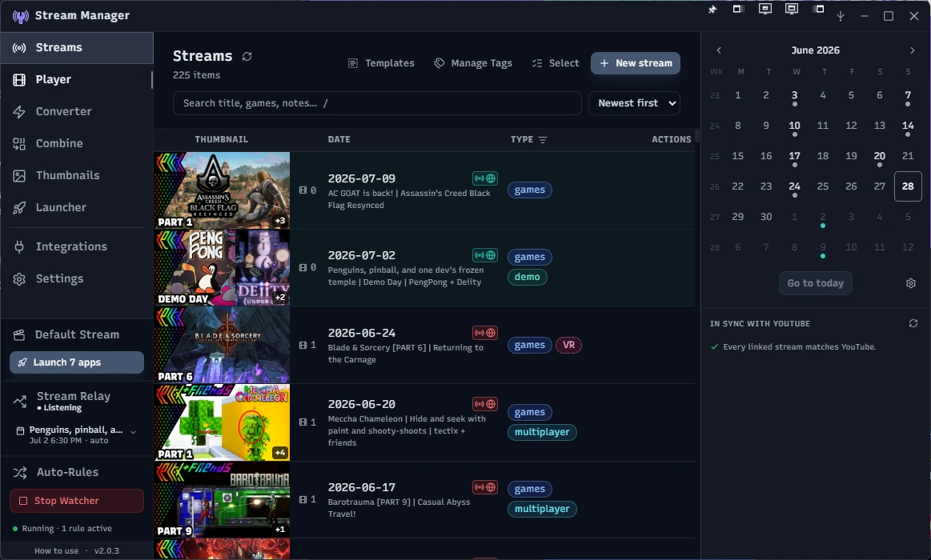The height and width of the screenshot is (560, 931).
Task: Click the sync refresh icon in YouTube panel
Action: 913,323
